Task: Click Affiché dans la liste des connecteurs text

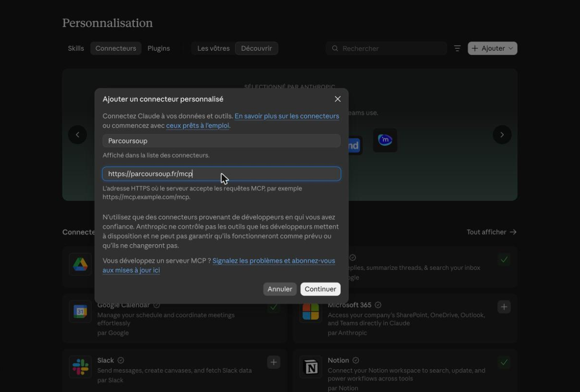Action: click(156, 155)
